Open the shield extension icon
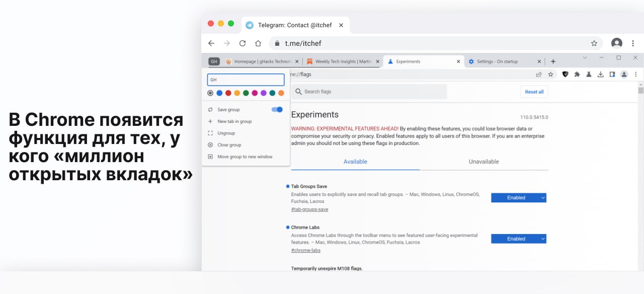Image resolution: width=644 pixels, height=294 pixels. pyautogui.click(x=566, y=75)
